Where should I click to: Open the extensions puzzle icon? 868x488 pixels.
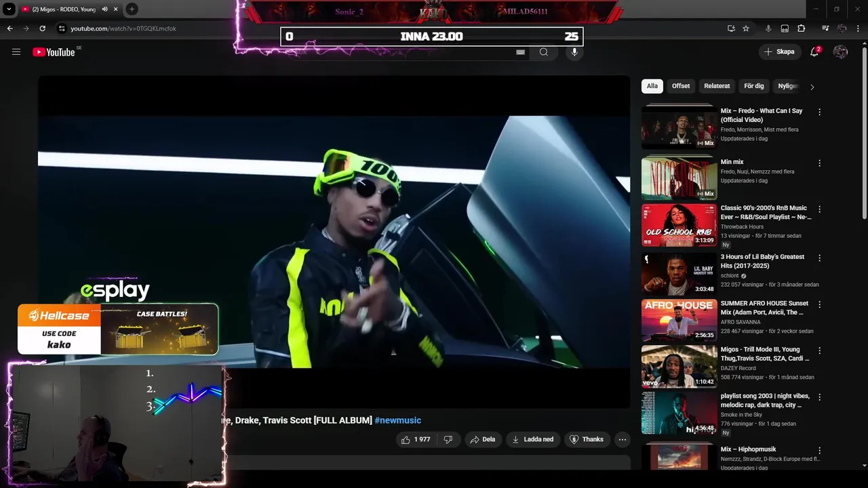point(802,28)
